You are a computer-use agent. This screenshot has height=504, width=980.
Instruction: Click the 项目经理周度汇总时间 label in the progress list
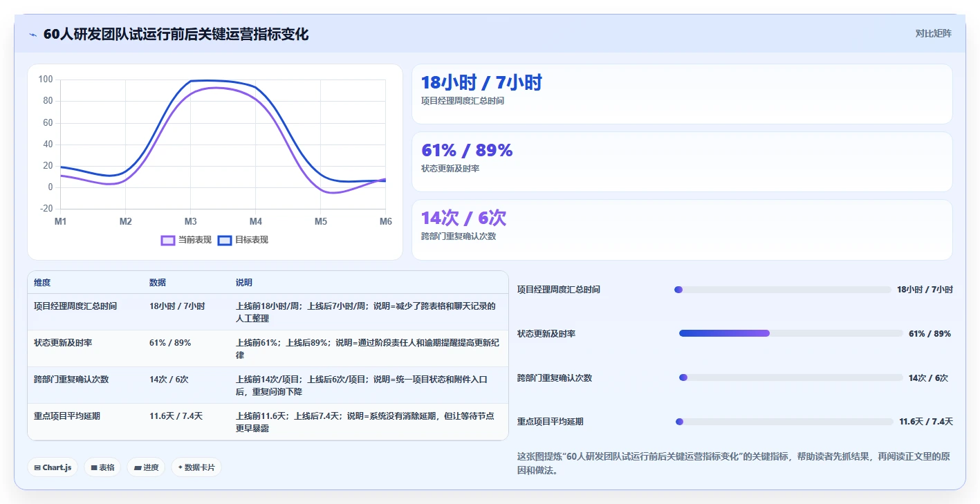point(559,290)
